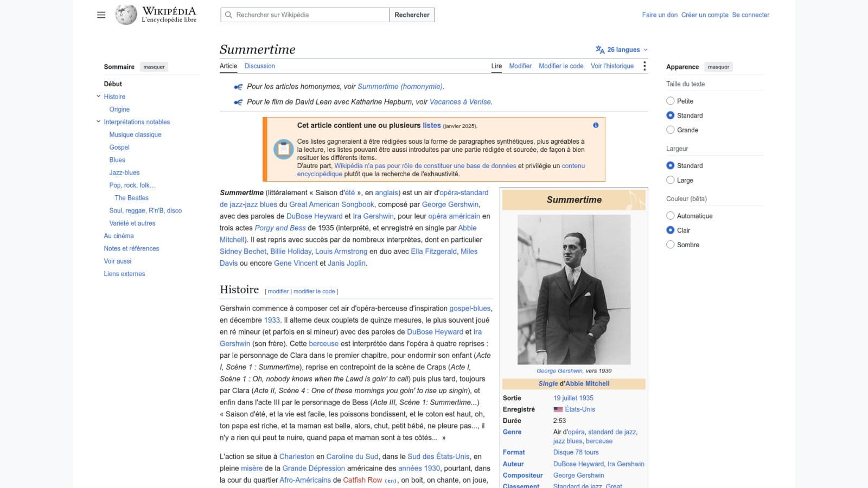
Task: Go to Gospel in Sommaire
Action: point(119,147)
